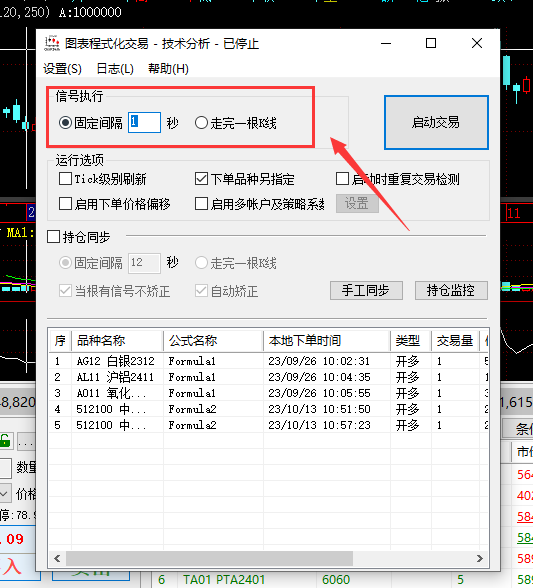Click the 启动交易 button

[436, 122]
